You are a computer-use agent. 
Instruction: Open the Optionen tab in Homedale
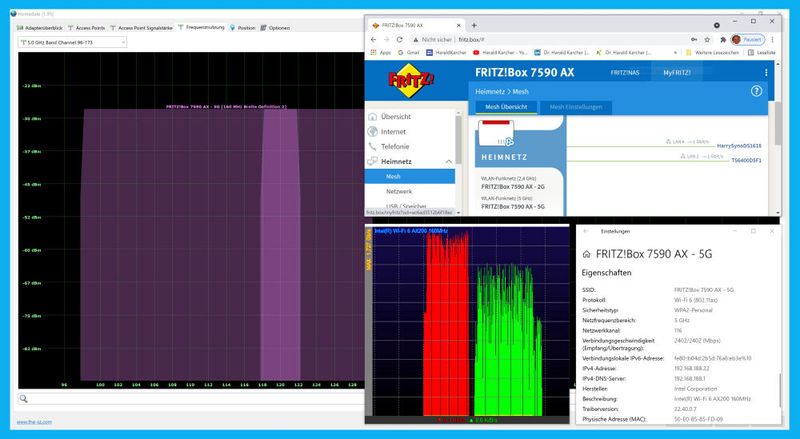tap(275, 28)
